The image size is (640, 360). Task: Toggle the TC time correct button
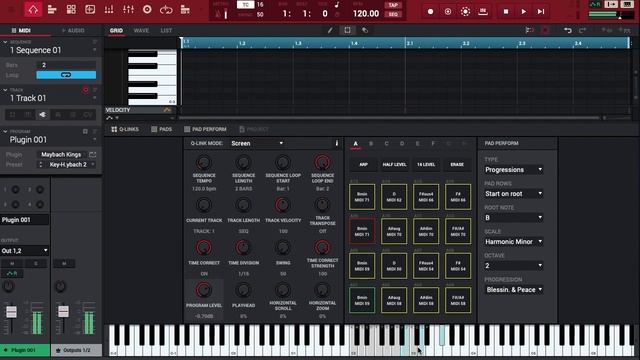coord(246,4)
